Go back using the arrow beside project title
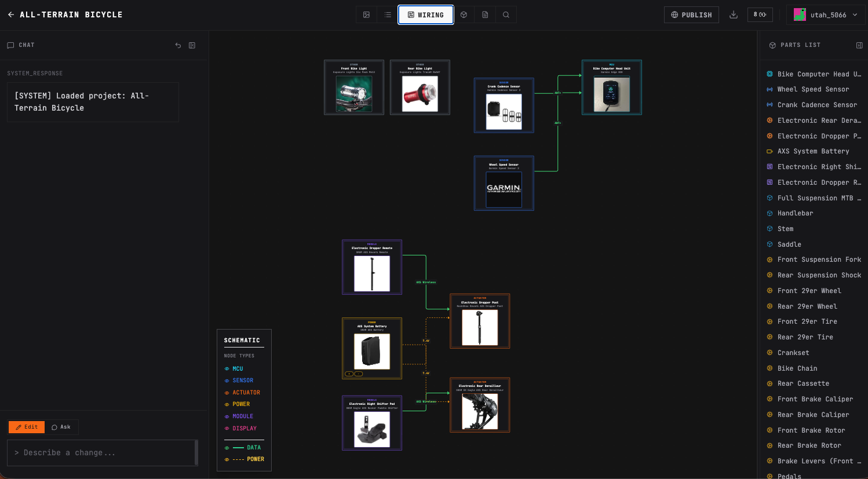Screen dimensions: 868x479 [10, 14]
